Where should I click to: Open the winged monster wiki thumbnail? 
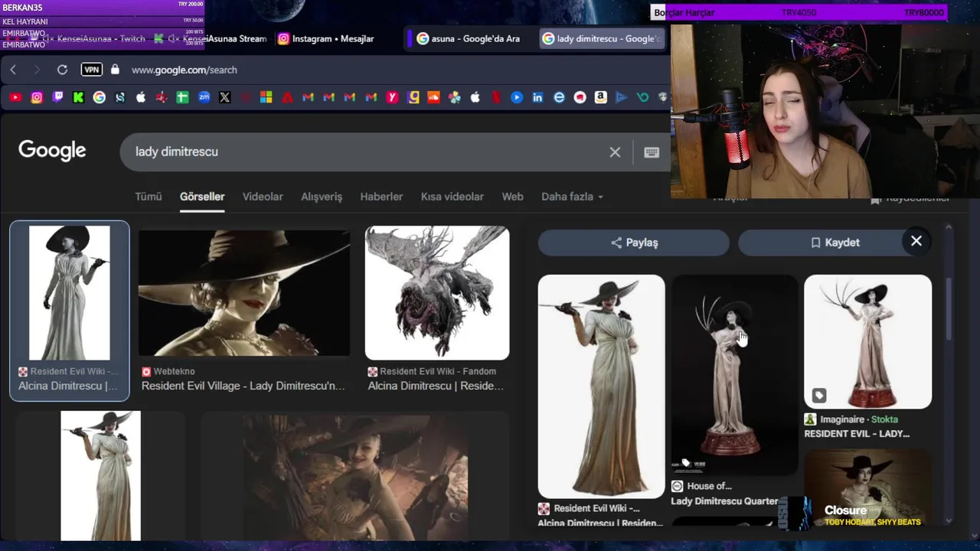pos(437,293)
